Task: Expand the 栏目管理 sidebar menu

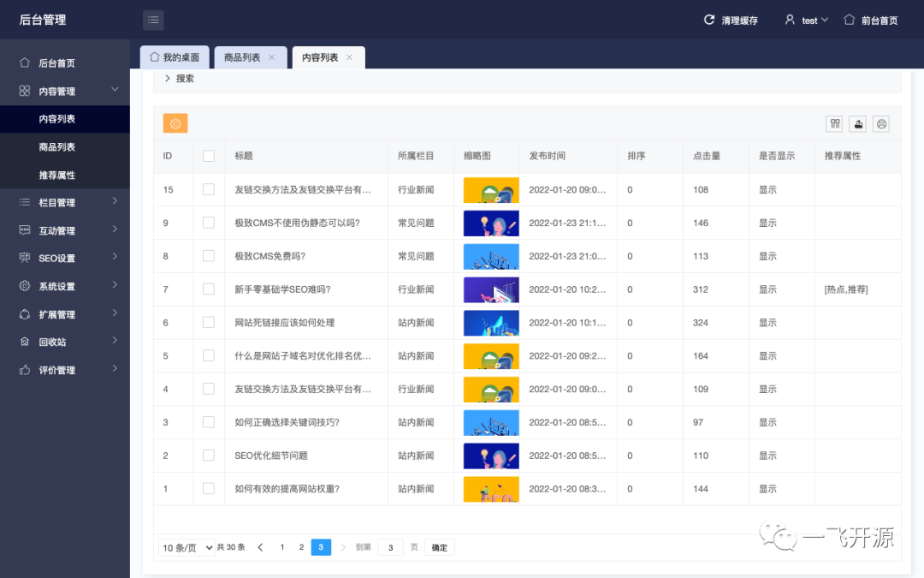Action: [115, 201]
